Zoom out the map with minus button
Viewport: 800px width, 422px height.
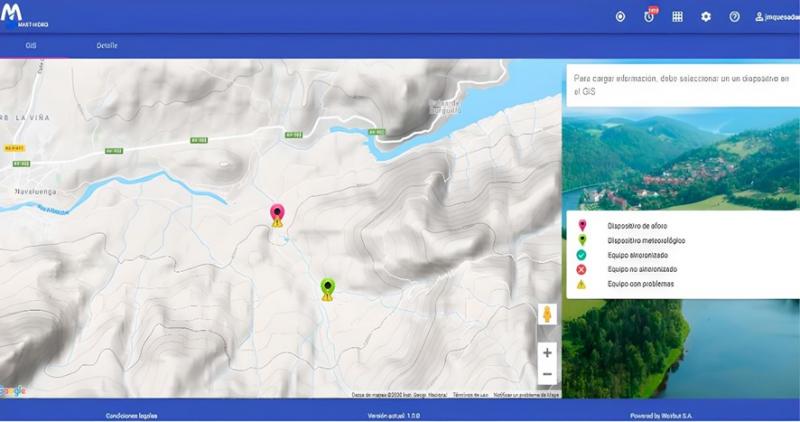pyautogui.click(x=547, y=375)
